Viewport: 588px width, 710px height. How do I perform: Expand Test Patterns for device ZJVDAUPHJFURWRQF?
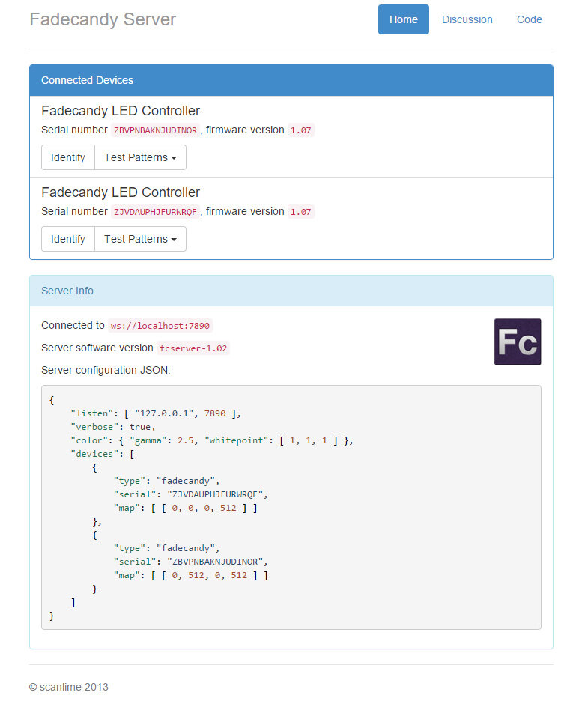coord(140,239)
